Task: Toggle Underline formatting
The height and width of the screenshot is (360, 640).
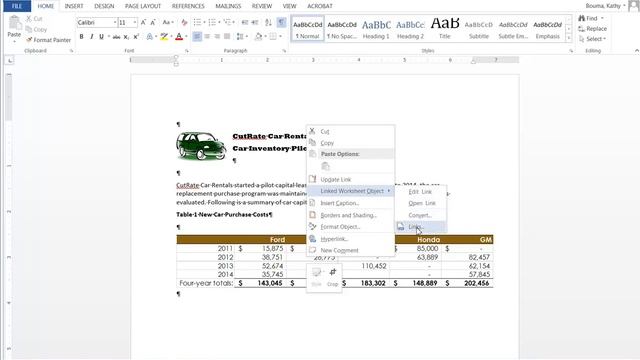Action: click(102, 37)
